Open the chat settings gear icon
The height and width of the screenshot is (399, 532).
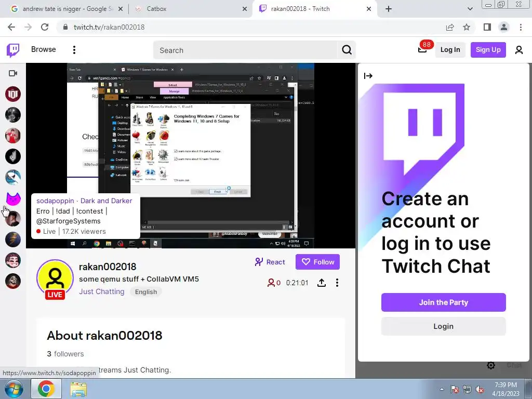point(490,365)
